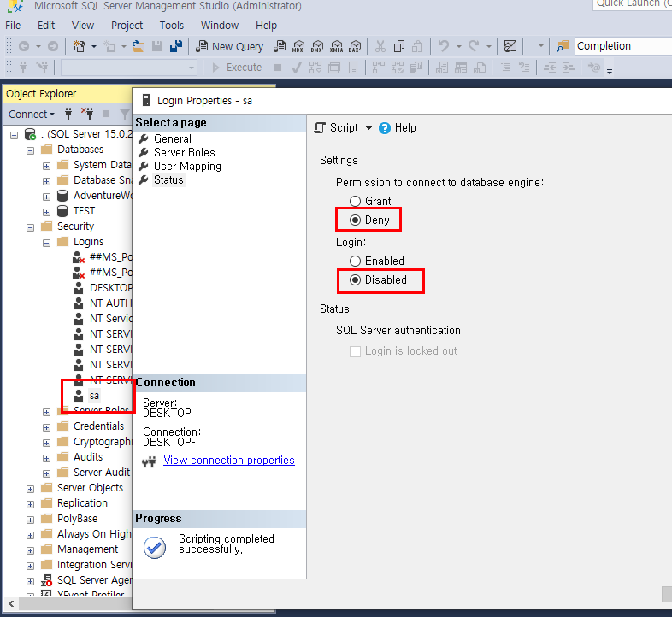Click the Copy icon in toolbar
The height and width of the screenshot is (617, 672).
point(399,46)
